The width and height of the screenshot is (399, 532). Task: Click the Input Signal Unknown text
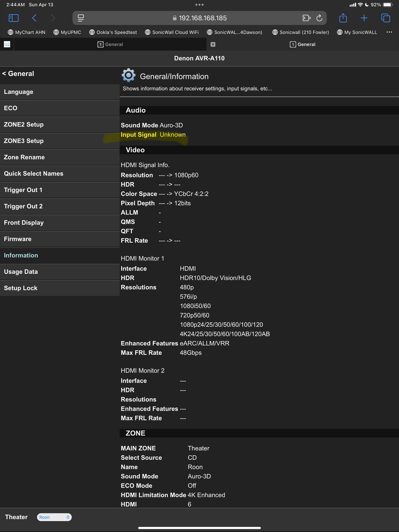153,135
